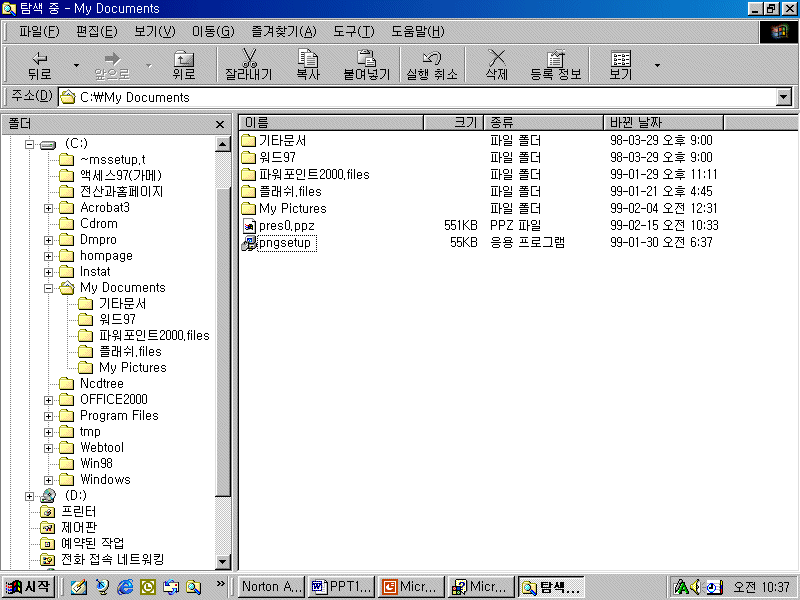Sort by 바뀐 날짜 column header

pos(664,122)
